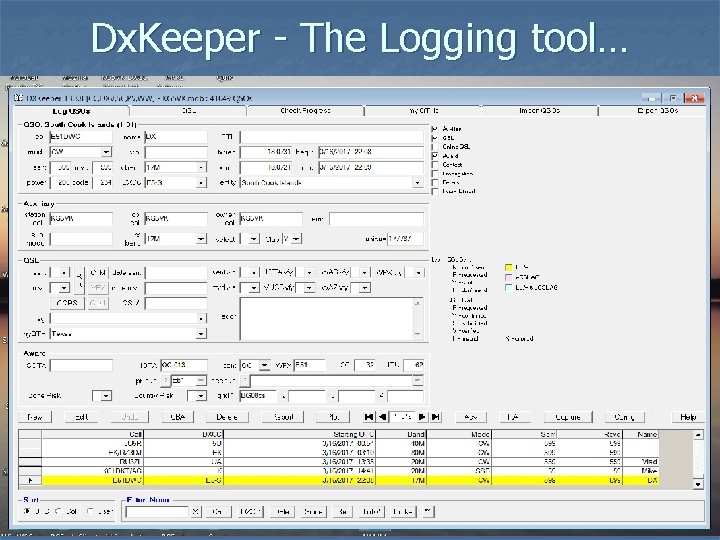720x540 pixels.
Task: Select the User sort radio button
Action: tap(90, 511)
